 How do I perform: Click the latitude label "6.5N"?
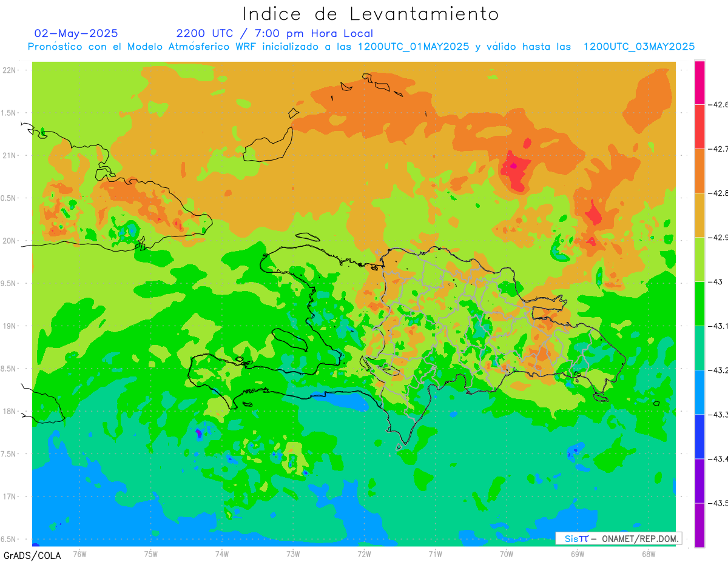click(9, 539)
